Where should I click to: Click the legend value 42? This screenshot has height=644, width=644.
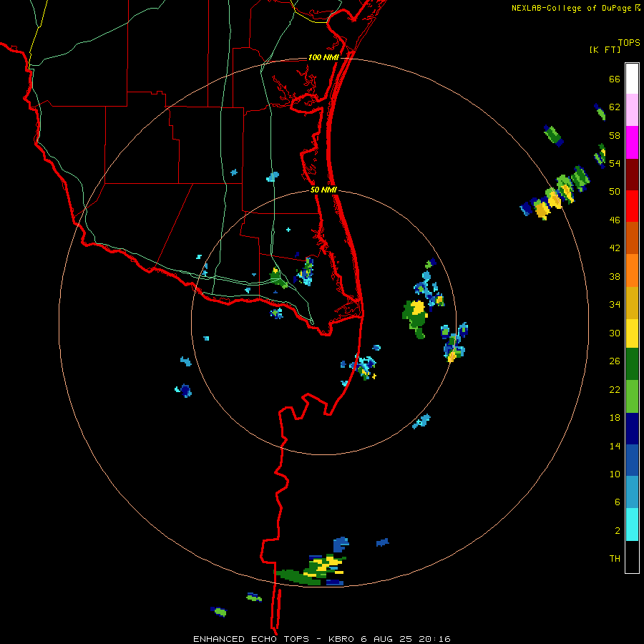click(615, 248)
